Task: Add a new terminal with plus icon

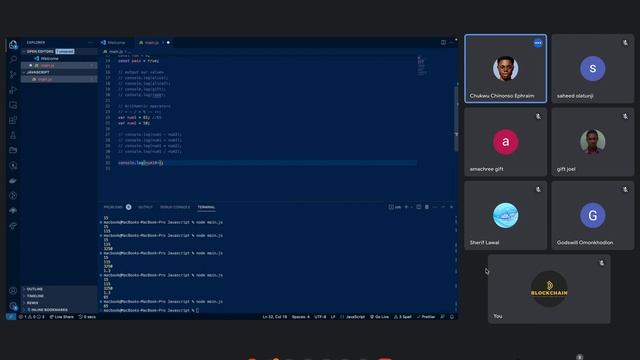Action: click(406, 207)
